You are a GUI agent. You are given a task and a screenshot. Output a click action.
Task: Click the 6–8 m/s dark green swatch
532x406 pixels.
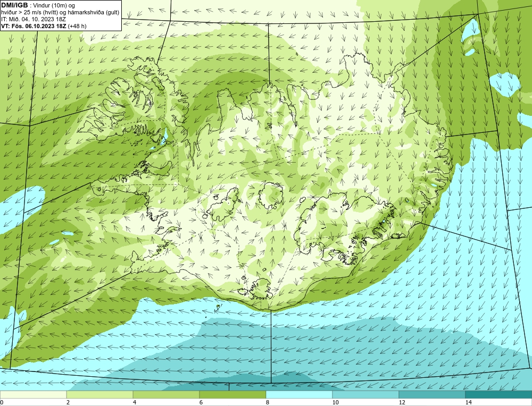pos(233,394)
